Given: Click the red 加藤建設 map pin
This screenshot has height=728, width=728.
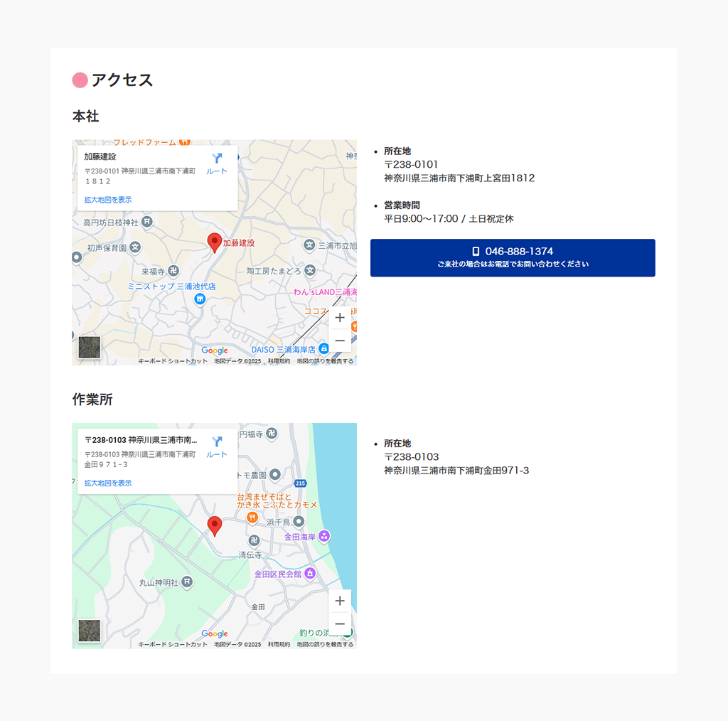Looking at the screenshot, I should (x=214, y=243).
